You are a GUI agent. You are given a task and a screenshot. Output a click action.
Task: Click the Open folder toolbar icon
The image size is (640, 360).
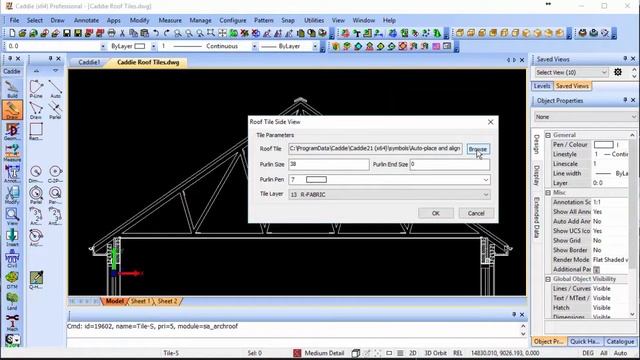click(x=22, y=33)
